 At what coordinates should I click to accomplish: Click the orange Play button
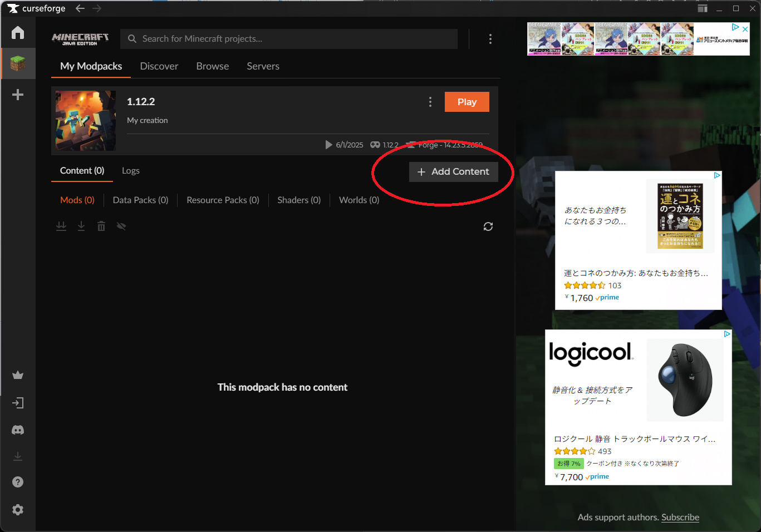pos(467,102)
